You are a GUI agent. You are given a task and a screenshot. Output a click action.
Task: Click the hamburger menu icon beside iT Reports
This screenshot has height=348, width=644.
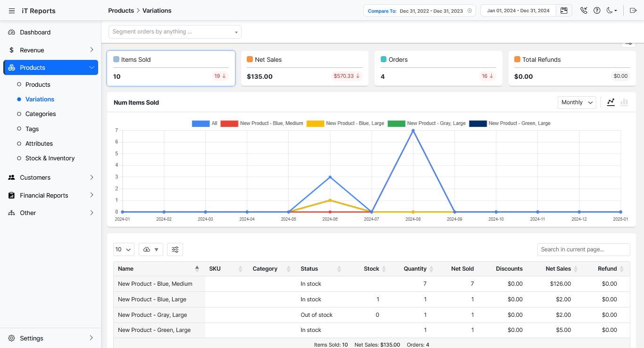12,11
